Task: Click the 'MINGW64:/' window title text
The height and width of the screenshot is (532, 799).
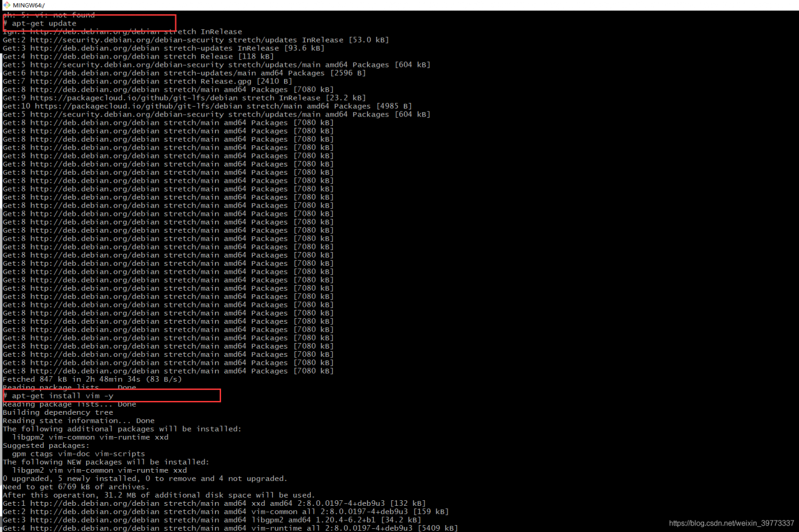Action: [x=29, y=5]
